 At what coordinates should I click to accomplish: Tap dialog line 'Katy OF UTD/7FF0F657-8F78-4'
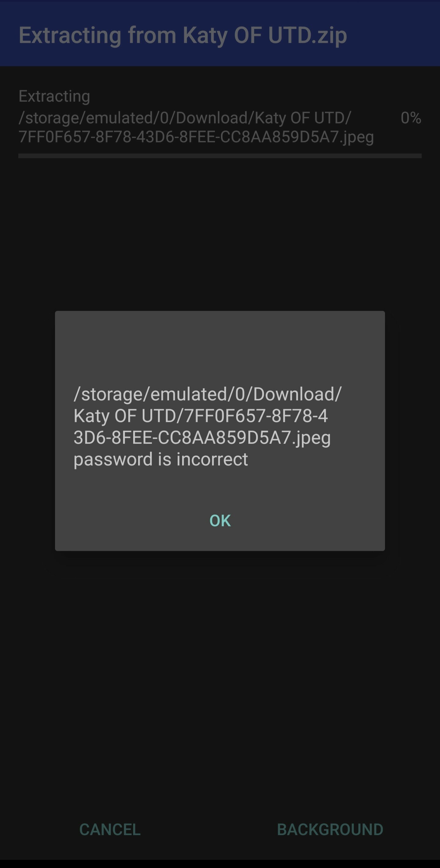(201, 416)
